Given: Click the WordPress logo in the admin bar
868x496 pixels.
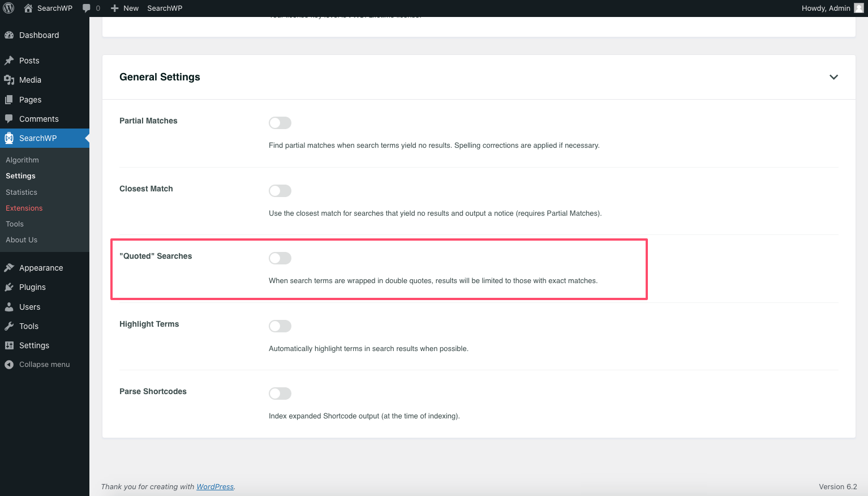Looking at the screenshot, I should coord(8,8).
